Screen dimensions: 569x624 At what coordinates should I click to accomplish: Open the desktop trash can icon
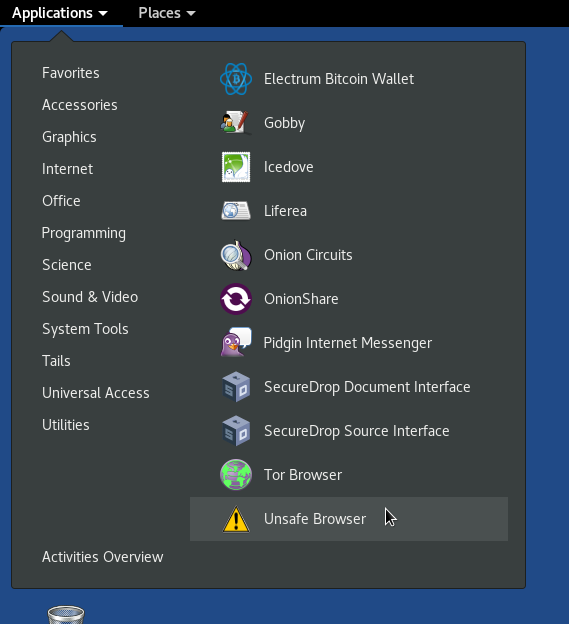pos(66,615)
